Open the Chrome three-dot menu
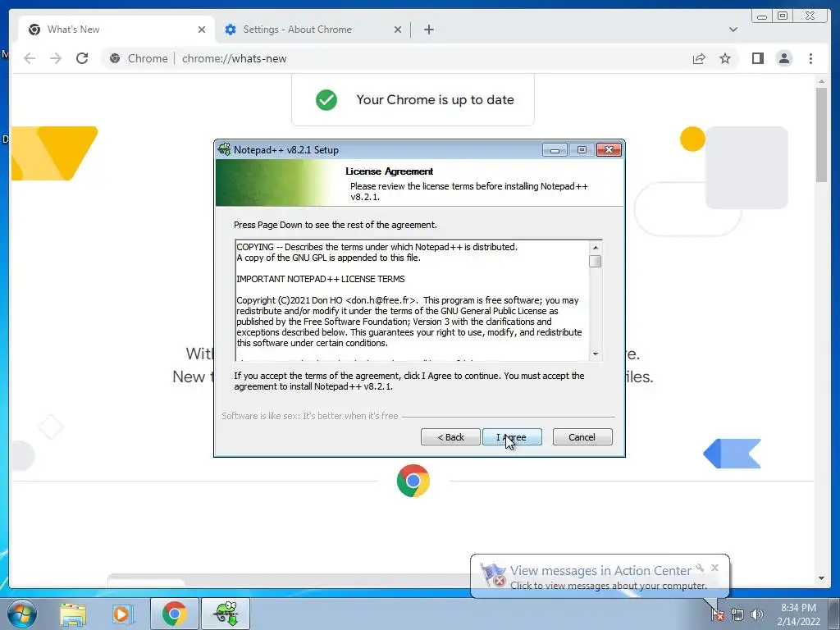Screen dimensions: 840x630 pyautogui.click(x=810, y=58)
